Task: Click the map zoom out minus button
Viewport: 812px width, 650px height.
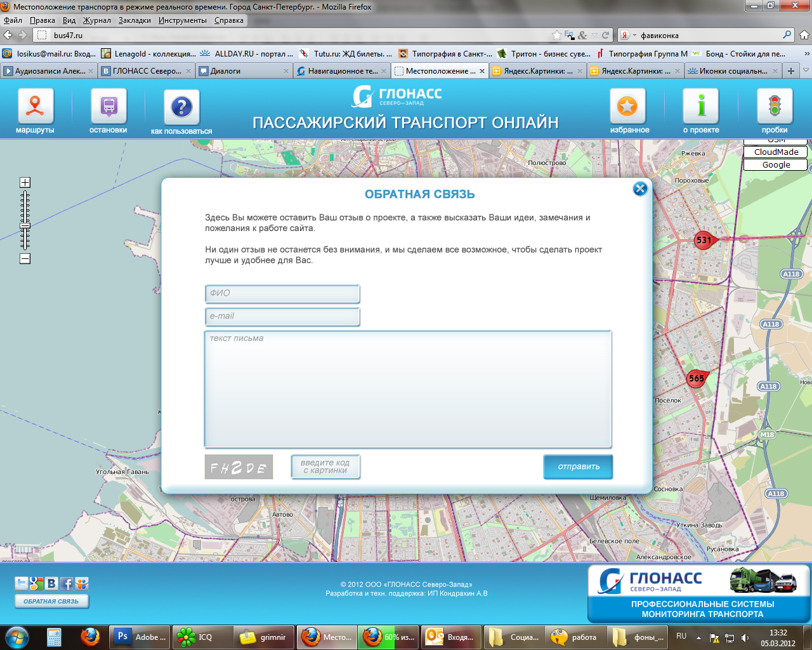Action: 25,258
